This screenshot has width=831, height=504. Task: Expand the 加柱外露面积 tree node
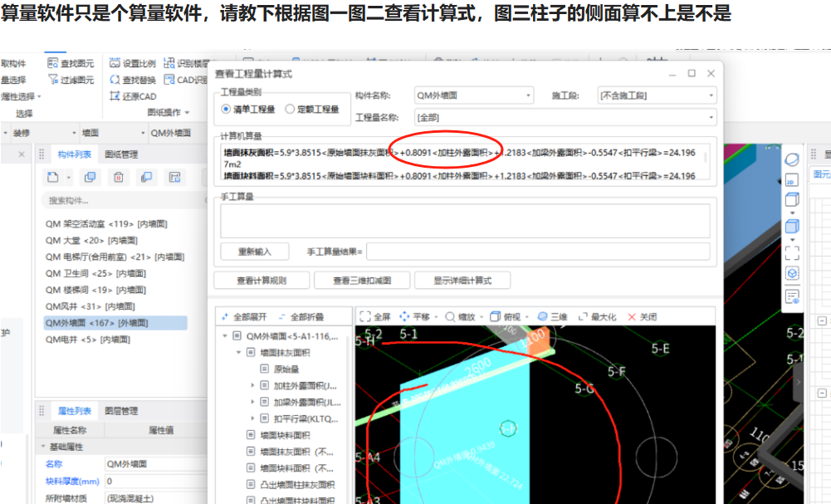252,385
